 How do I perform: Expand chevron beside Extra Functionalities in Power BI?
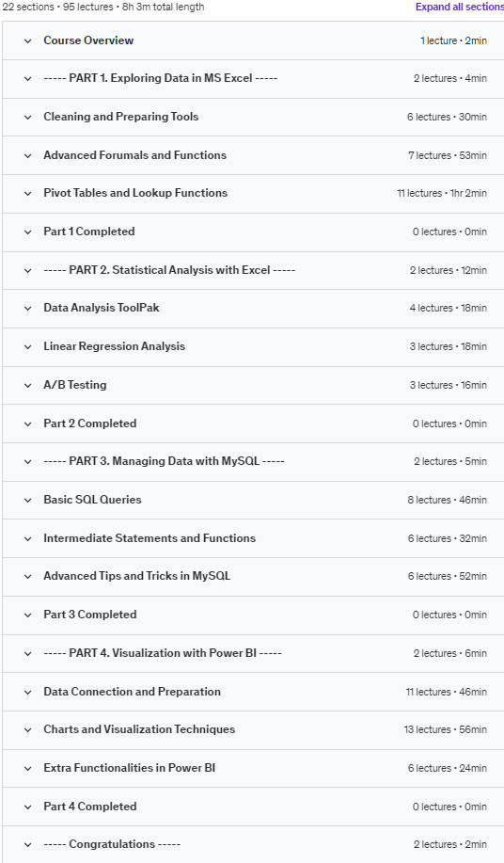click(28, 768)
